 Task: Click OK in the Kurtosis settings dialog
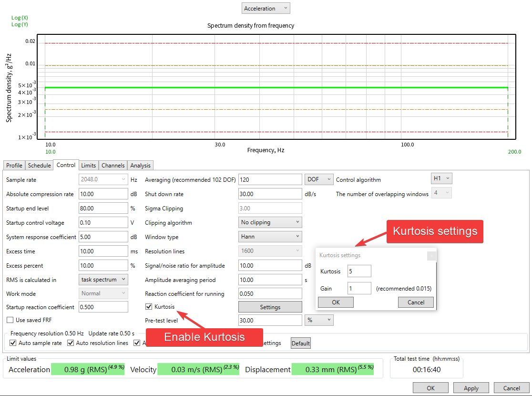[336, 302]
